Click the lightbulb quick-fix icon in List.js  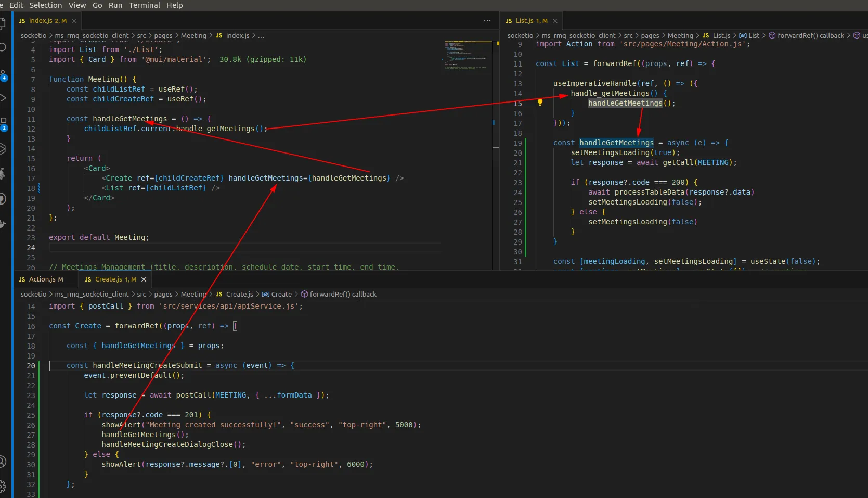click(540, 103)
